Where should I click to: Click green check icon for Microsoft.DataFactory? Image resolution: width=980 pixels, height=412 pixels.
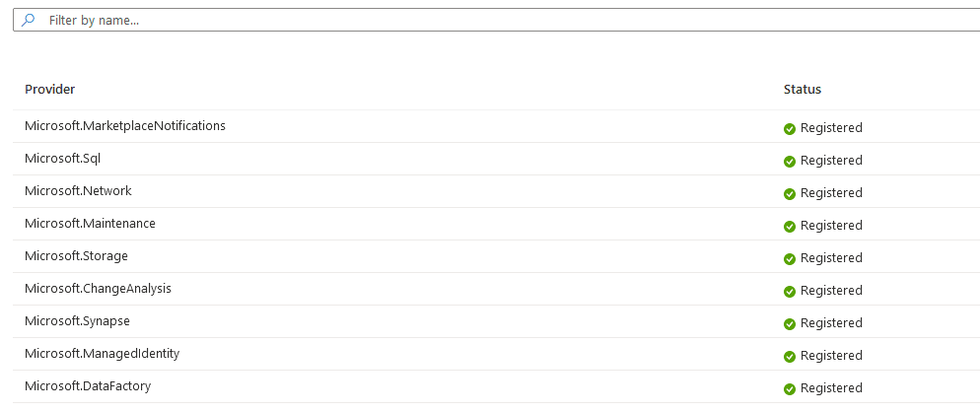tap(790, 388)
